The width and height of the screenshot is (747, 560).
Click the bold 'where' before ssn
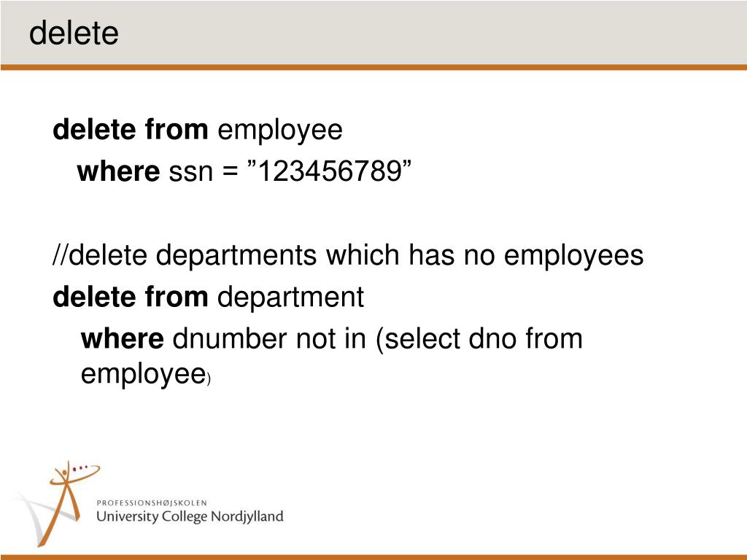coord(118,171)
